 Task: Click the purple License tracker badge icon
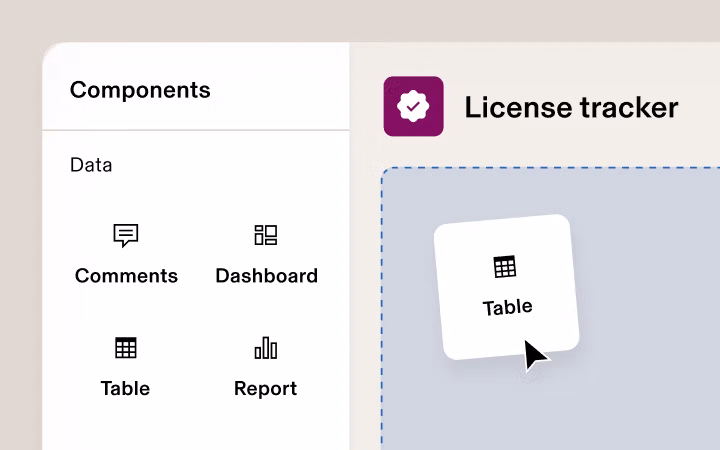click(x=413, y=106)
